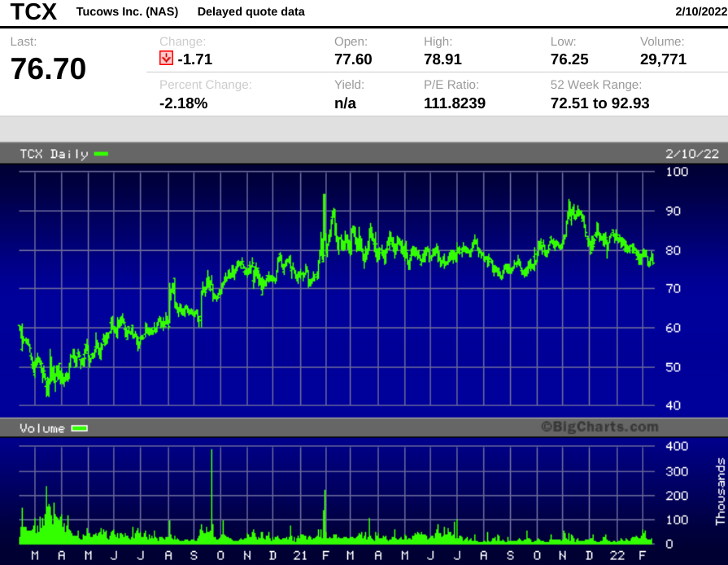Click the 21 year marker on time axis
Image resolution: width=728 pixels, height=565 pixels.
click(300, 555)
